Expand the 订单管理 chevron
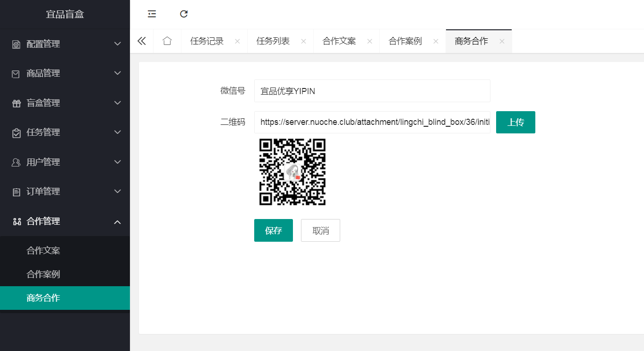 click(118, 192)
